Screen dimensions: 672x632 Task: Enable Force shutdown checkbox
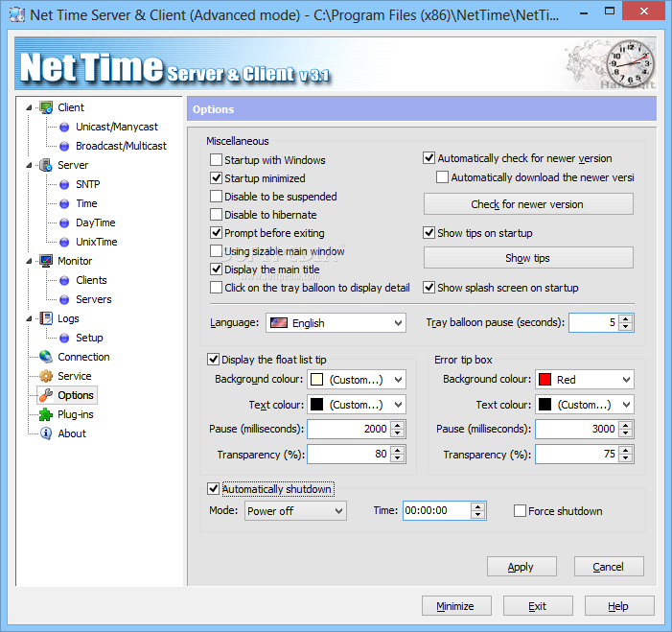click(x=520, y=510)
